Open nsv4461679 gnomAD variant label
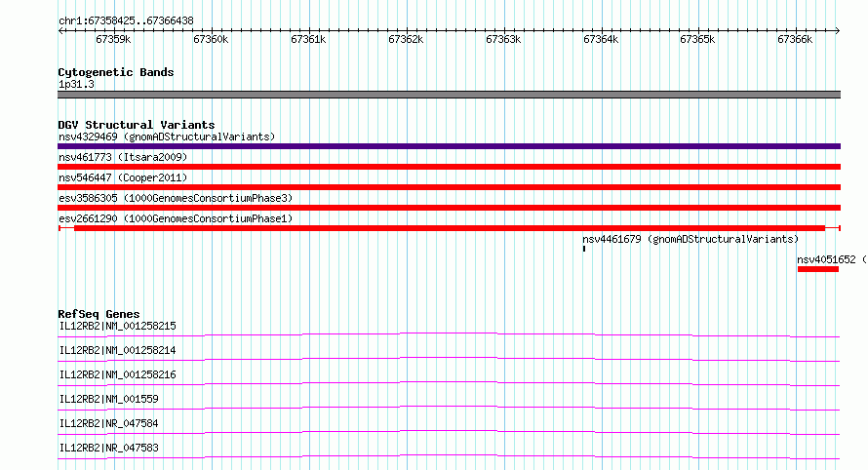 pos(690,239)
